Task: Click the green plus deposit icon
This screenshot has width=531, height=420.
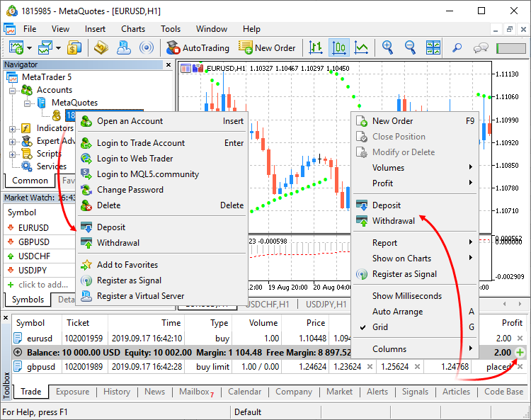Action: pos(520,352)
